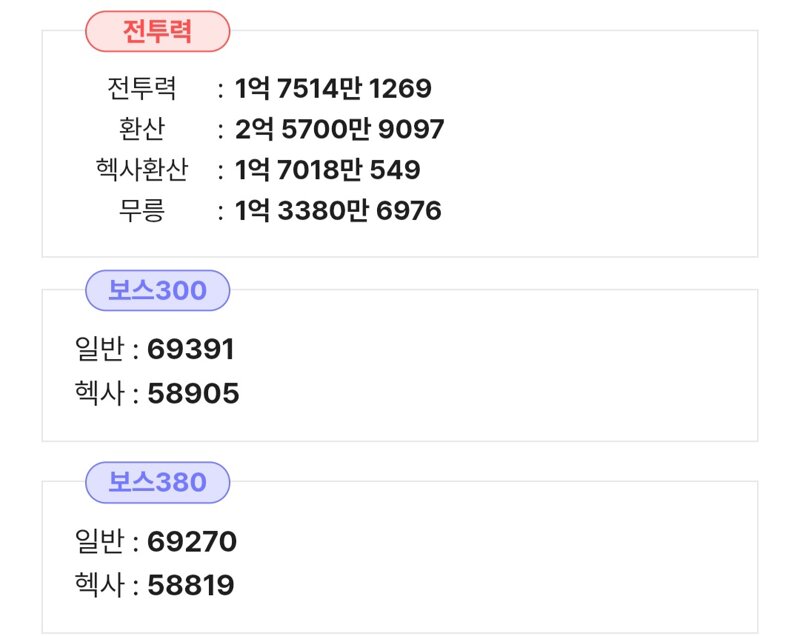Click the 헥사 label under 보스380
The width and height of the screenshot is (800, 636).
coord(99,585)
